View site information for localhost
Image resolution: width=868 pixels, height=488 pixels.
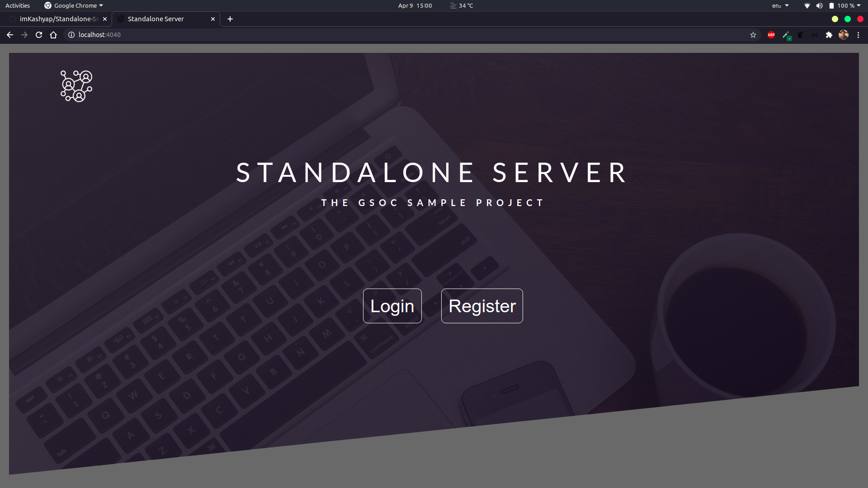tap(71, 35)
